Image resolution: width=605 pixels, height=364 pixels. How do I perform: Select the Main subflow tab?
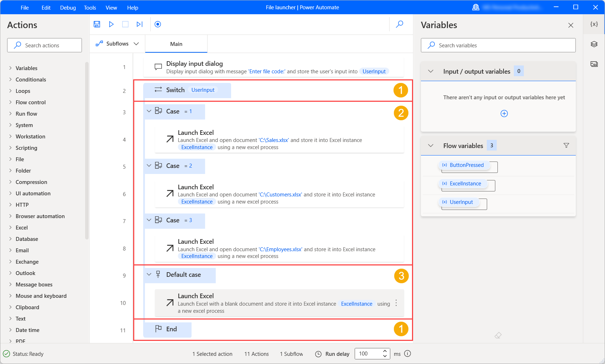click(x=176, y=44)
